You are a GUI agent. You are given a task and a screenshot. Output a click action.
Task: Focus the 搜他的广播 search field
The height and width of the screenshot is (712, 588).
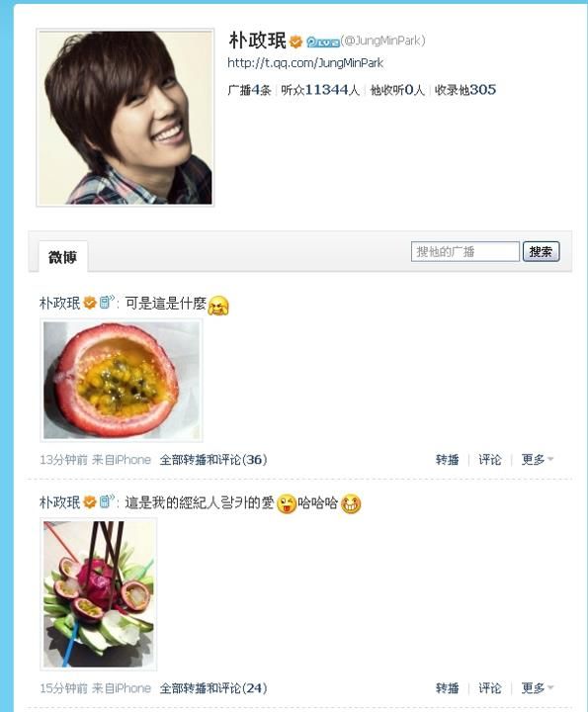pyautogui.click(x=465, y=251)
